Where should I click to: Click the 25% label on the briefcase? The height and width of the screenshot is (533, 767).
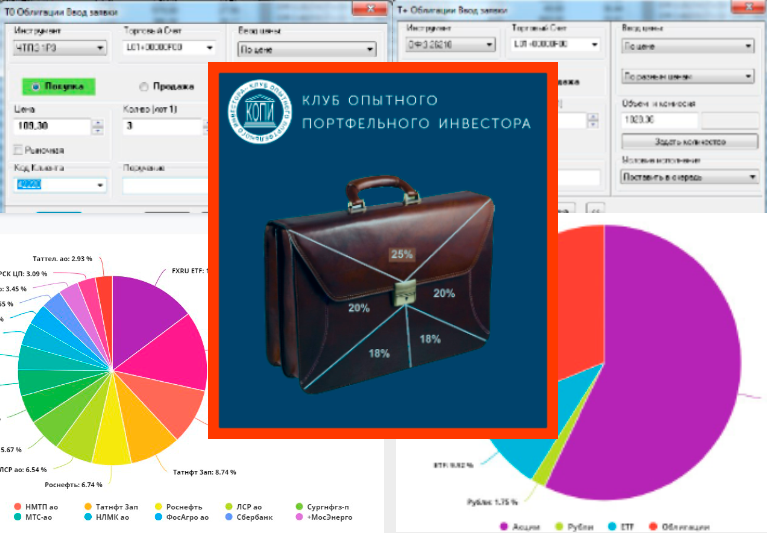coord(402,254)
